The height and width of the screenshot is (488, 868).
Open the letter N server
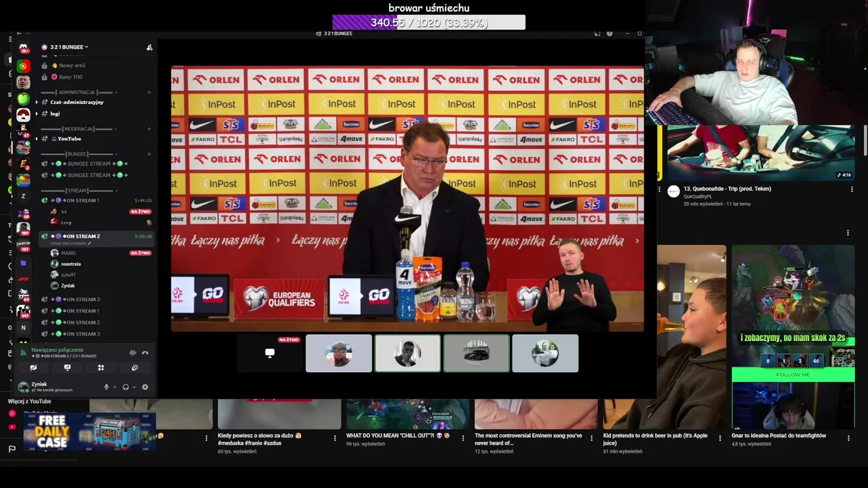coord(23,327)
